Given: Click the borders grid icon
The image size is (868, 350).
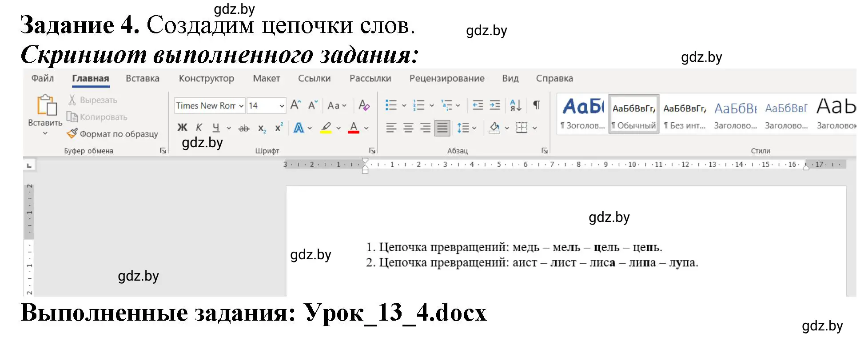Looking at the screenshot, I should [x=522, y=128].
